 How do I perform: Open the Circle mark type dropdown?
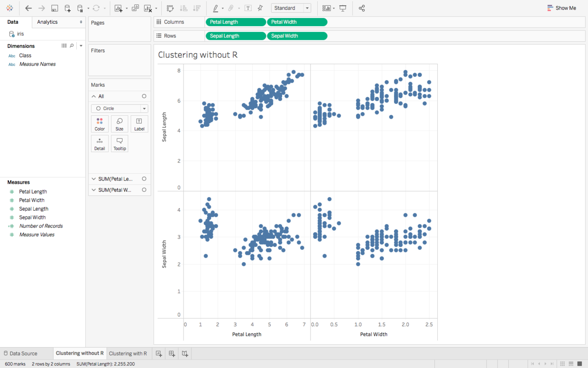(119, 108)
